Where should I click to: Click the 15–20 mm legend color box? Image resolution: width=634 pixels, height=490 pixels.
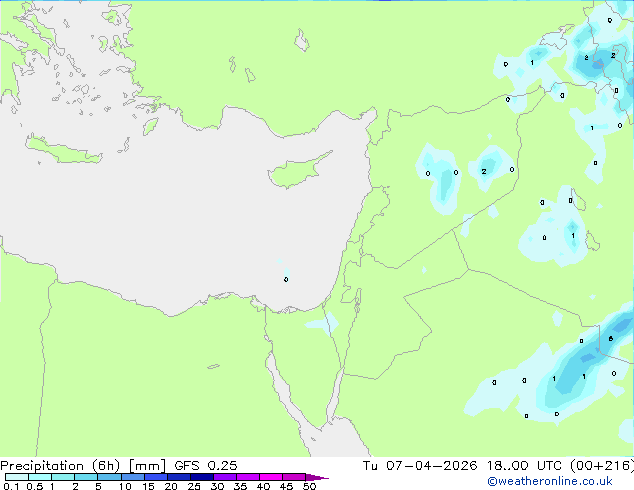pyautogui.click(x=156, y=477)
